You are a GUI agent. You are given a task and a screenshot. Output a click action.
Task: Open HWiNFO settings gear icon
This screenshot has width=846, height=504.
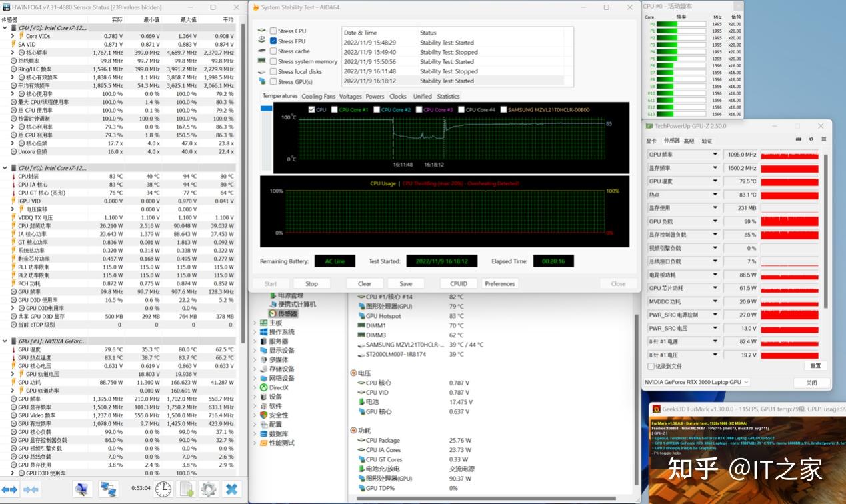(x=209, y=489)
